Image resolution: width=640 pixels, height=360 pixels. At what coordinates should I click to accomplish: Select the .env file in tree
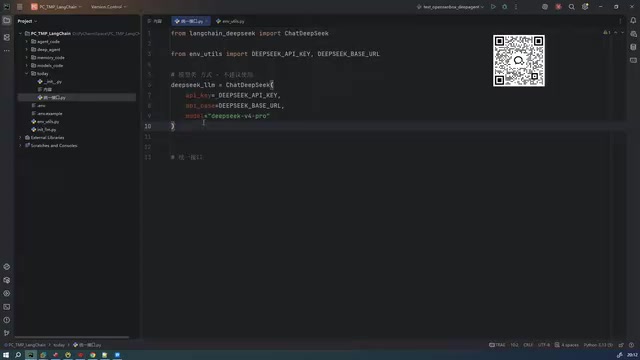point(39,105)
